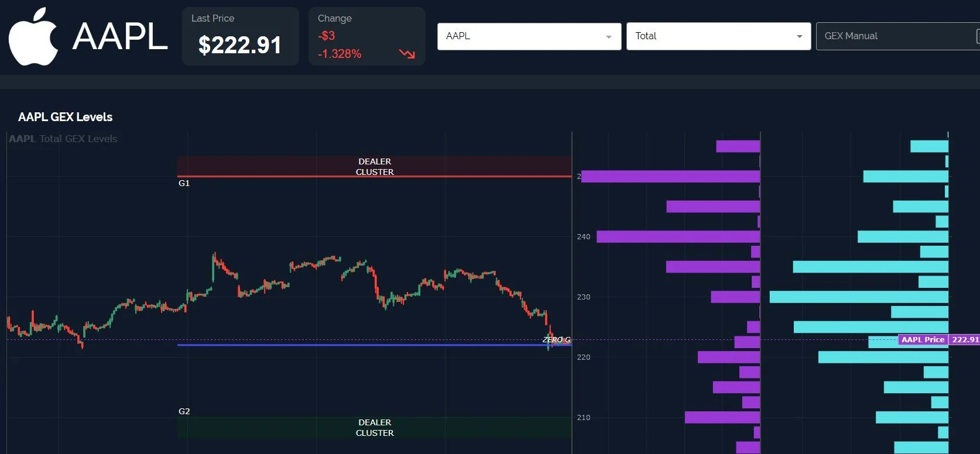Click the Apple logo icon
The image size is (980, 454).
33,36
